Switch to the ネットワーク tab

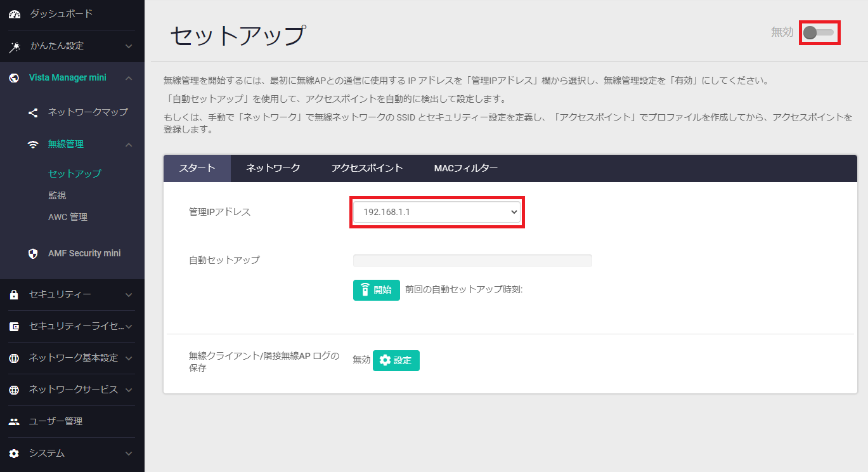[x=273, y=168]
